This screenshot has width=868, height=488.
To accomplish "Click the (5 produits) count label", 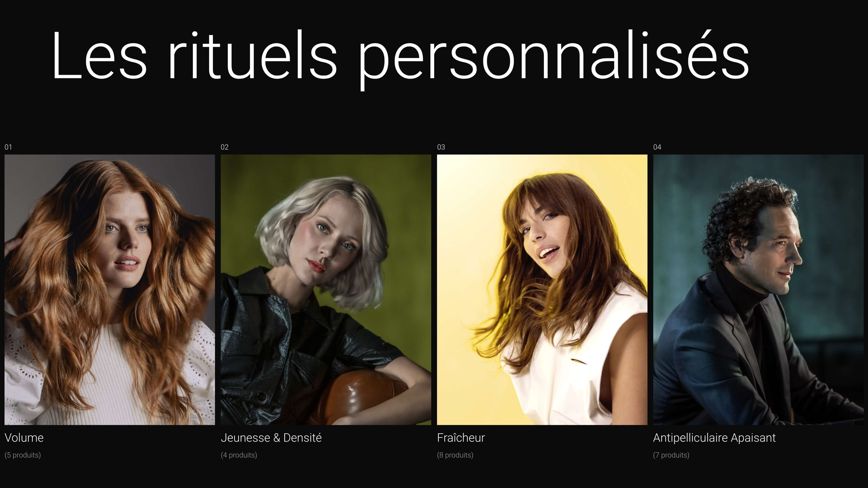I will [23, 455].
